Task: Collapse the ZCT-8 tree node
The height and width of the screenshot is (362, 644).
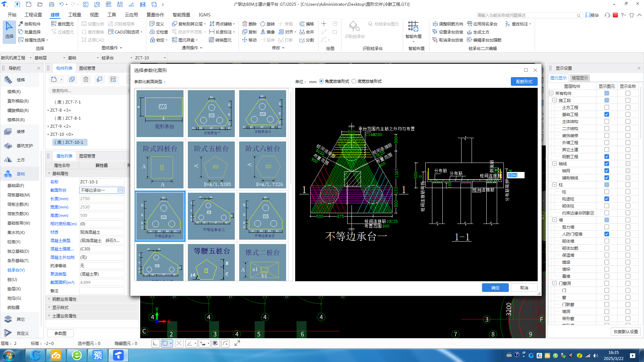Action: tap(48, 110)
